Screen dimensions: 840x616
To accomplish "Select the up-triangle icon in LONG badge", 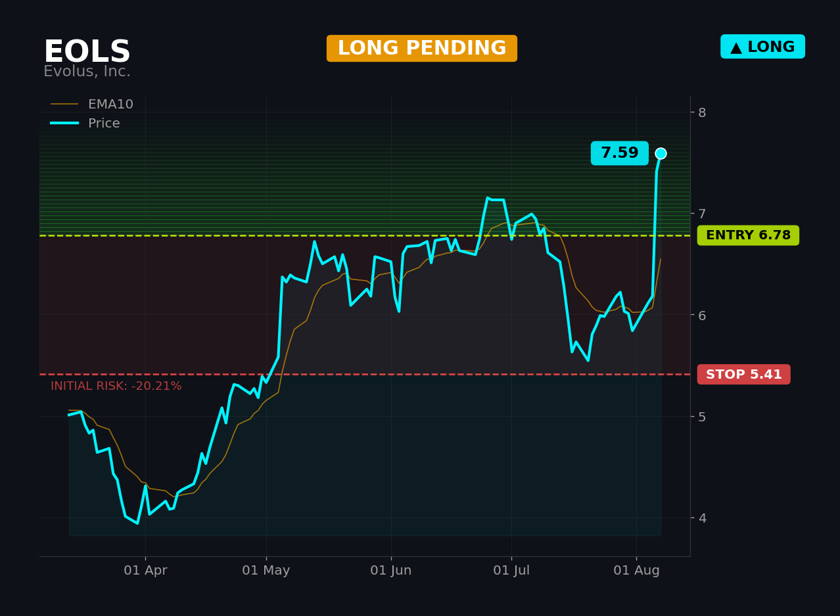I will [736, 47].
